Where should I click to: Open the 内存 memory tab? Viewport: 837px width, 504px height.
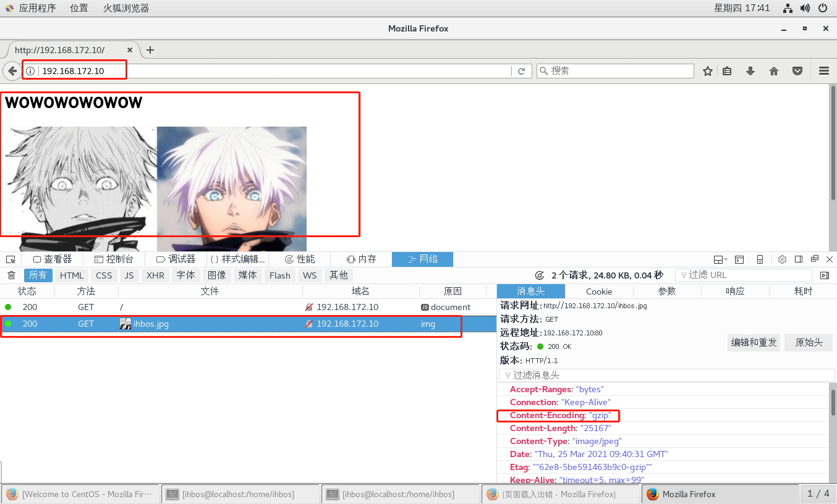click(x=361, y=259)
